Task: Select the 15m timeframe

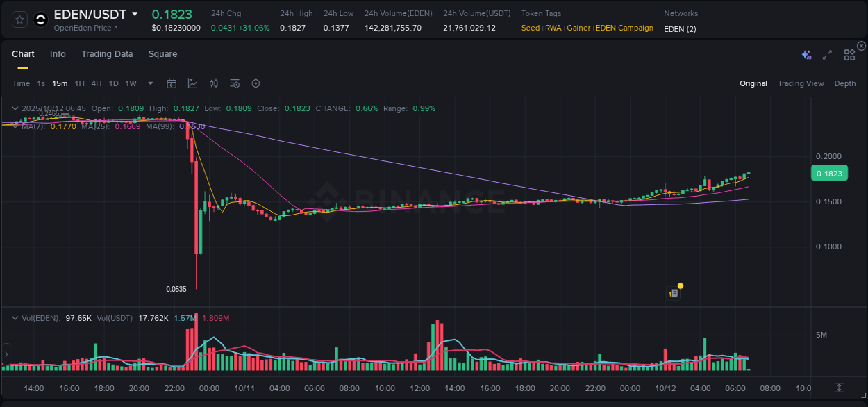Action: tap(60, 83)
